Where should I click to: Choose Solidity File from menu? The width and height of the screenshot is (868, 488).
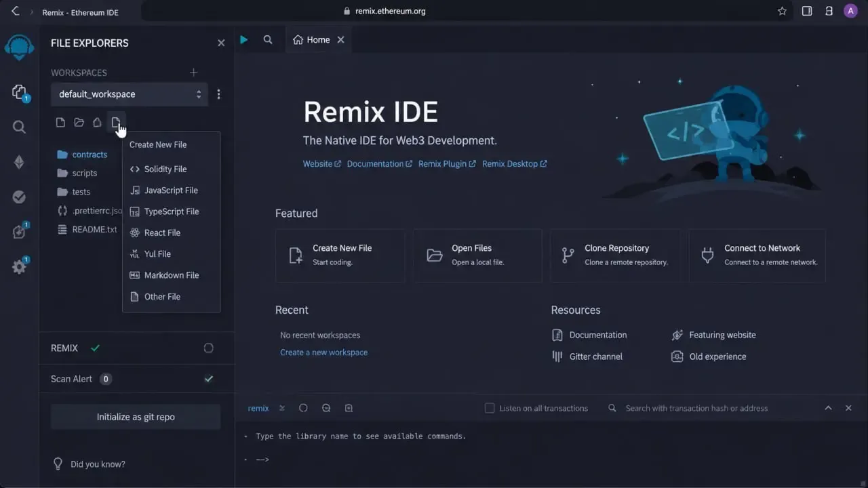[171, 169]
